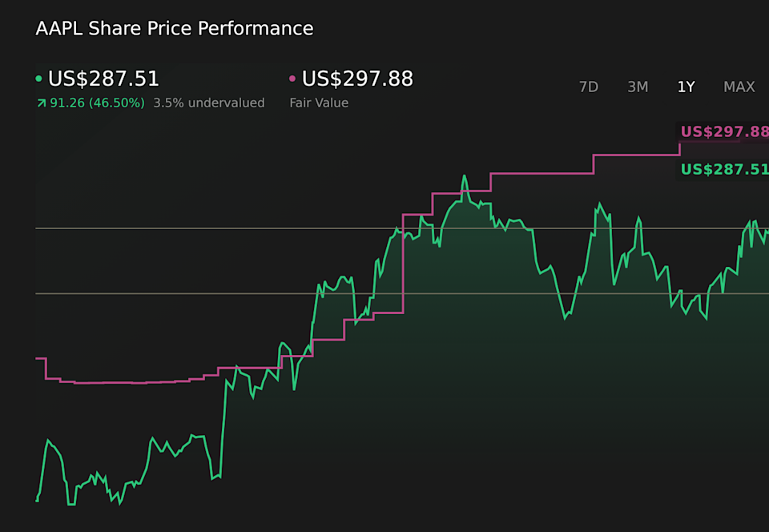Click the pink US$297.88 chart end label
This screenshot has width=769, height=532.
pos(724,132)
